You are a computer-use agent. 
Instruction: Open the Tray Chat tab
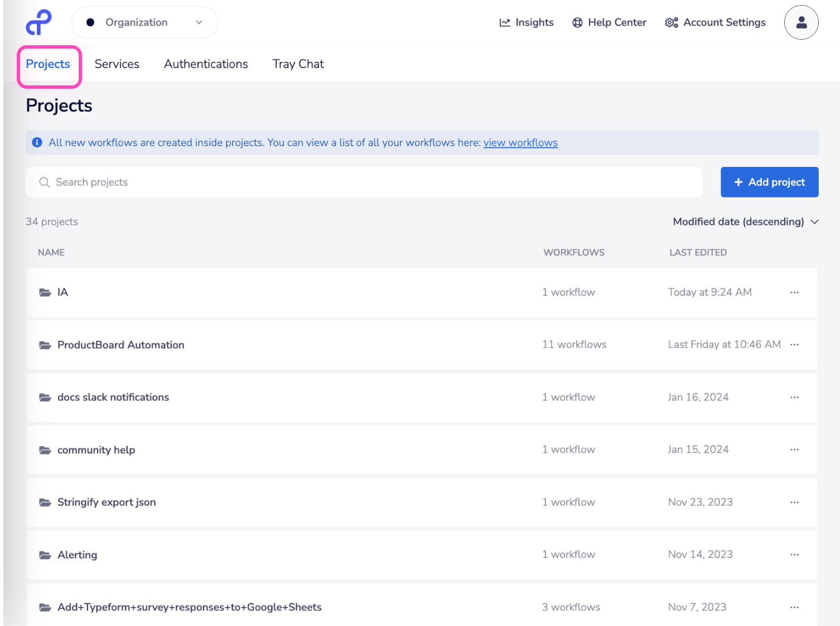(x=298, y=64)
